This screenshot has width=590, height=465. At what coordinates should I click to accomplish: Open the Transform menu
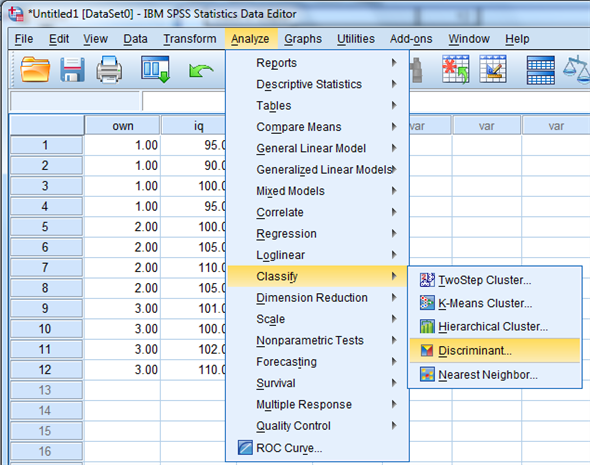click(190, 39)
